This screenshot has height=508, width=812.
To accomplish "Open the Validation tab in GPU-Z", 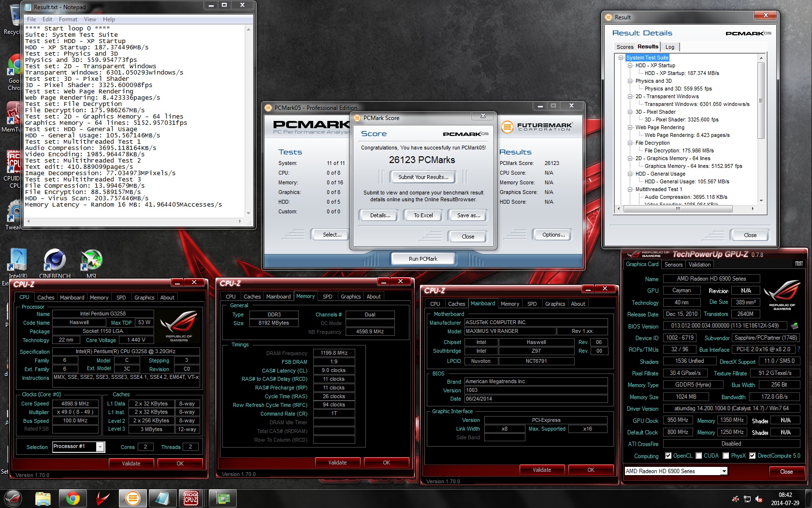I will (700, 265).
